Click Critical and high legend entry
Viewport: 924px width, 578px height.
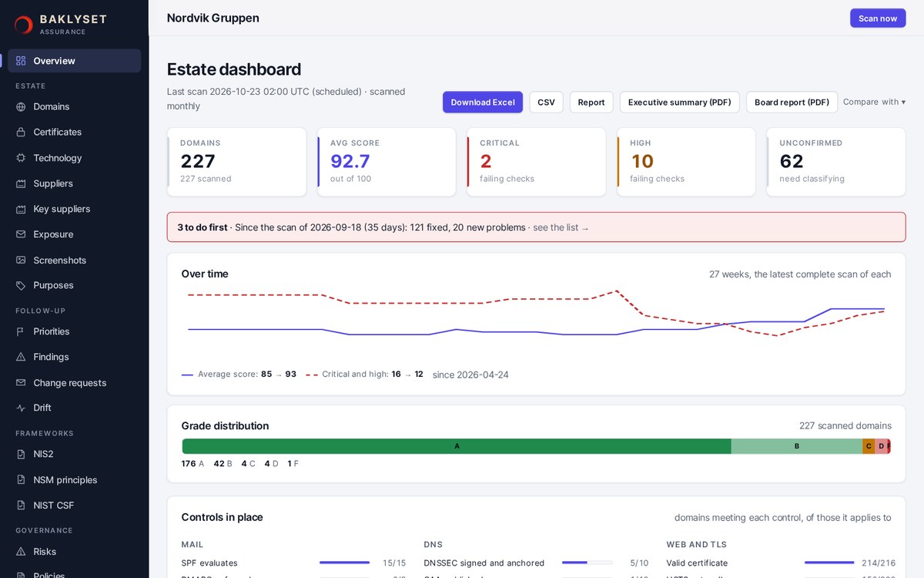pos(364,375)
